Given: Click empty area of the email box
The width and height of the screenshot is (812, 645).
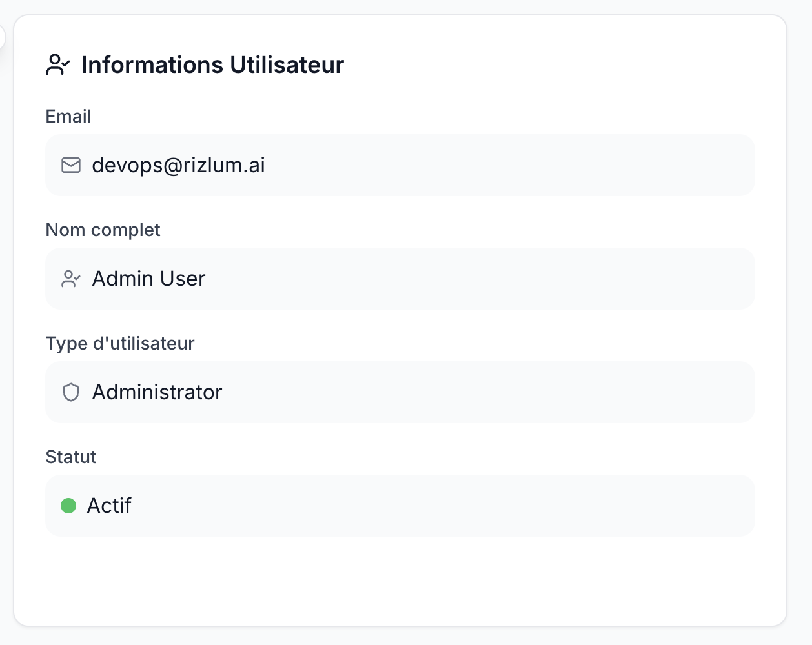Looking at the screenshot, I should tap(510, 165).
